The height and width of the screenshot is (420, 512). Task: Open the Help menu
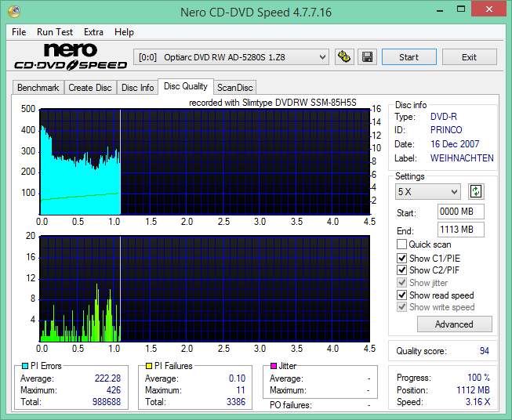(x=124, y=32)
